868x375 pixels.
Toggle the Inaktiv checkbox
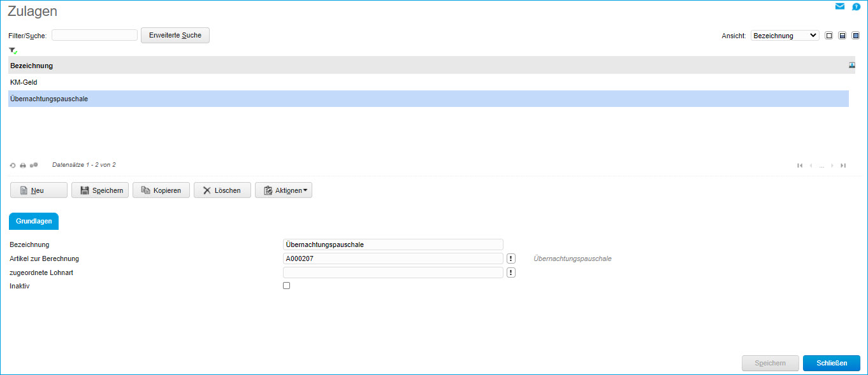coord(286,286)
